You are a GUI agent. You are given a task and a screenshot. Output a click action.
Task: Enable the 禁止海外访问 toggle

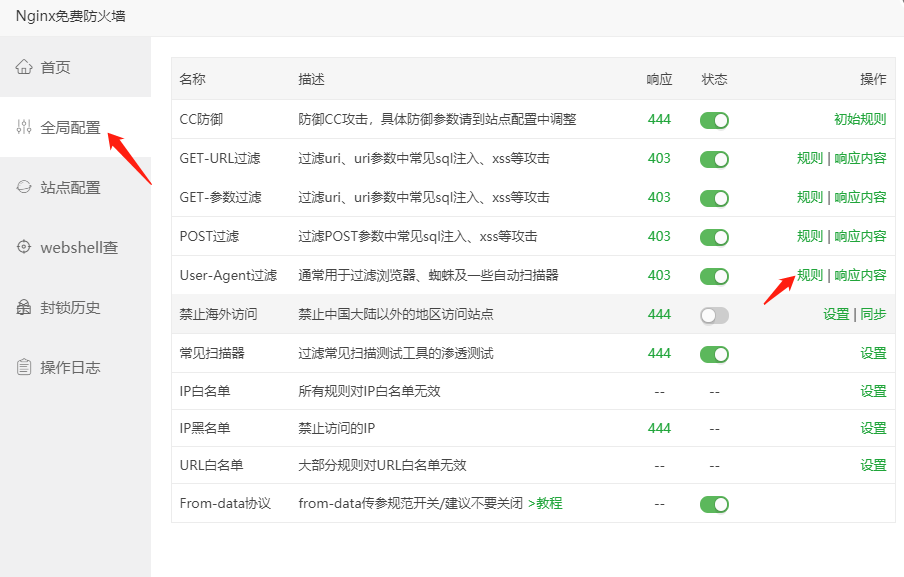[713, 314]
